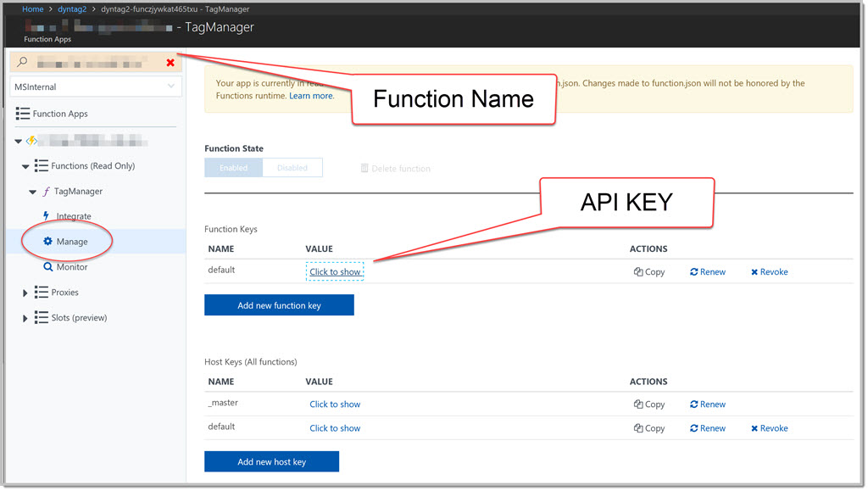Select Proxies in sidebar
The image size is (868, 491).
click(x=64, y=293)
